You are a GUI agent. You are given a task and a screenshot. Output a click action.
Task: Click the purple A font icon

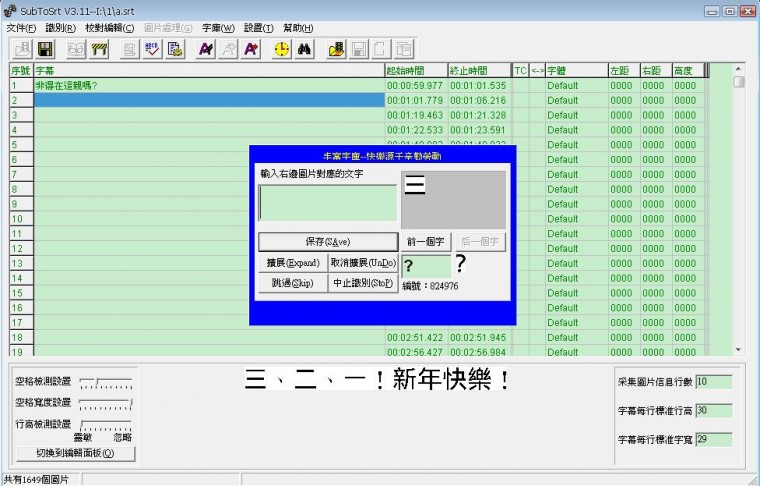(206, 49)
